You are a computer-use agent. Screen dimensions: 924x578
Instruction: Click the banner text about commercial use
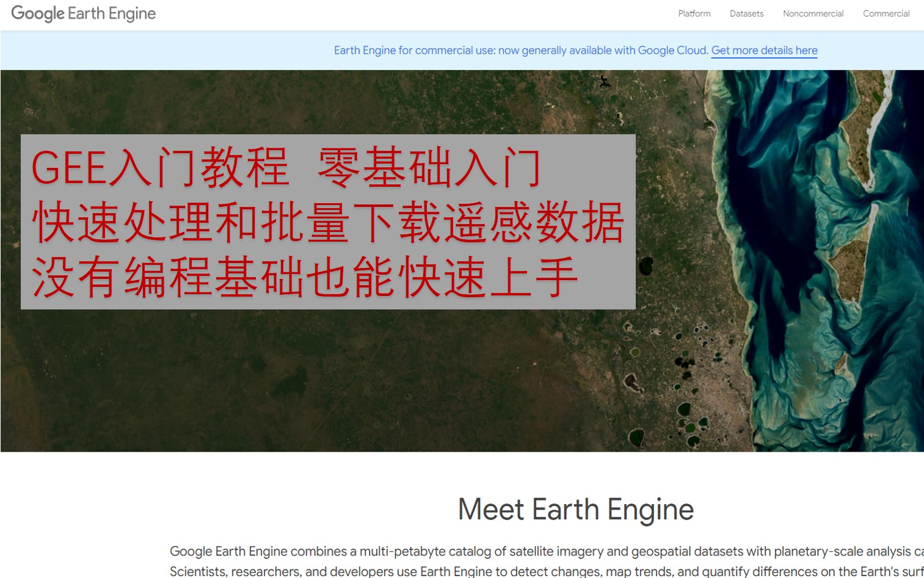[521, 51]
